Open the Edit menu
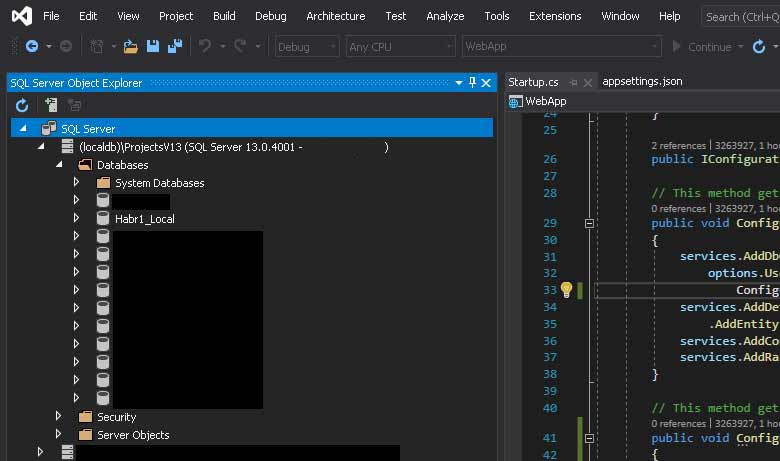The width and height of the screenshot is (780, 461). click(88, 16)
